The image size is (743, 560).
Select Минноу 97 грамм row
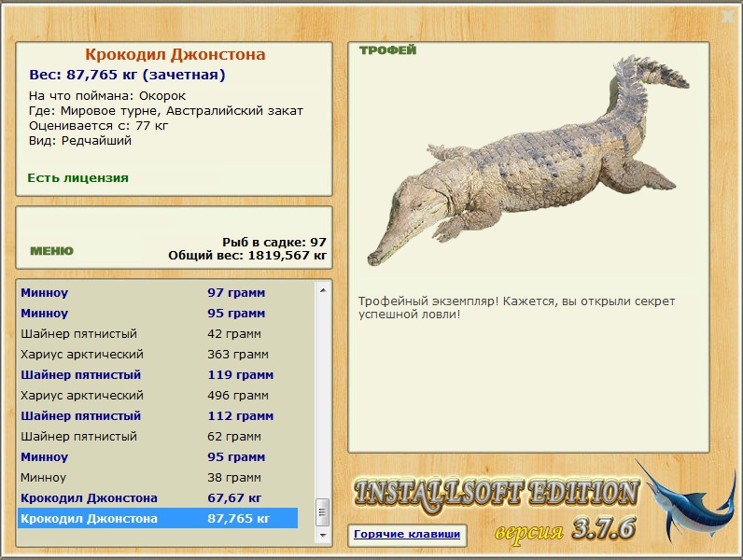pos(159,293)
